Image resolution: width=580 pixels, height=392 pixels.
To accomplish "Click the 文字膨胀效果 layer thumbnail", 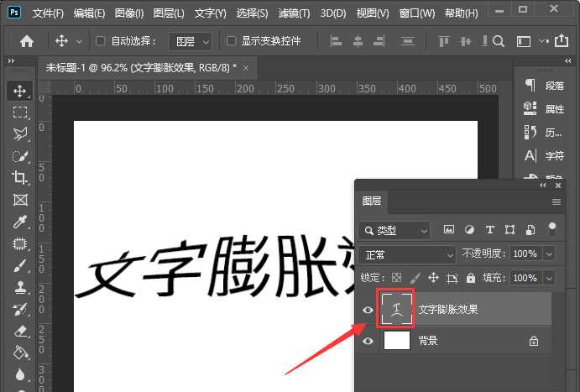I will pyautogui.click(x=397, y=310).
